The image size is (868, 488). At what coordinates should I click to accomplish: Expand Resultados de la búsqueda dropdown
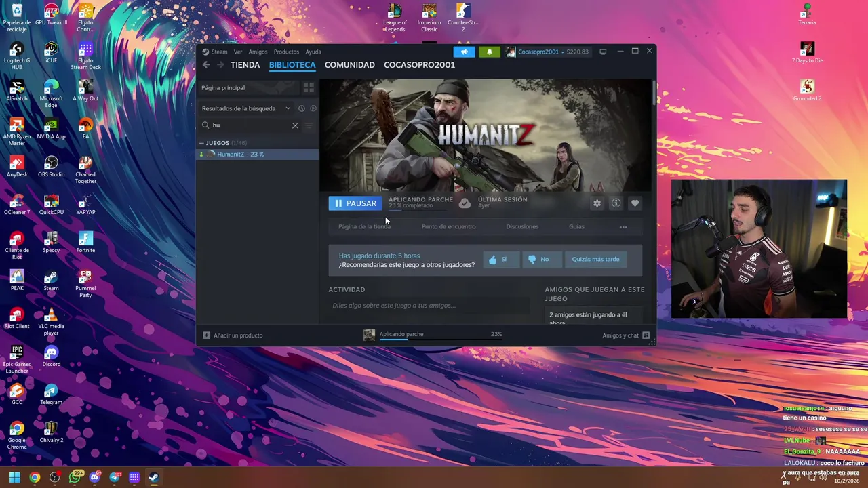pyautogui.click(x=288, y=108)
